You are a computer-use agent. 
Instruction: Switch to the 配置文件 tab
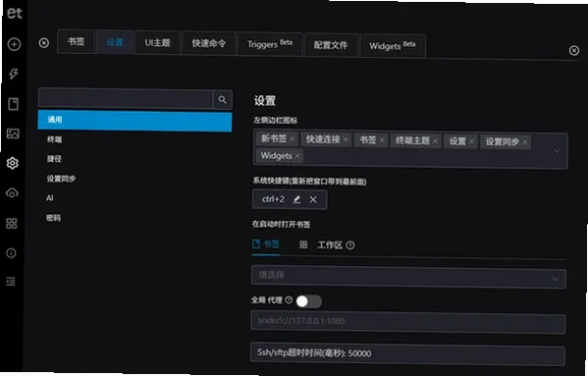331,45
